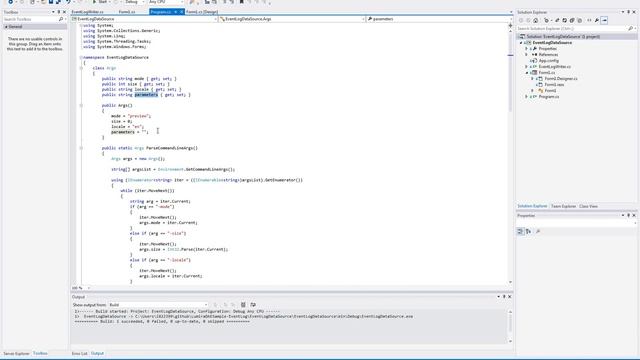This screenshot has width=640, height=360.
Task: Collapse the class Args outlining toggle
Action: tap(81, 68)
